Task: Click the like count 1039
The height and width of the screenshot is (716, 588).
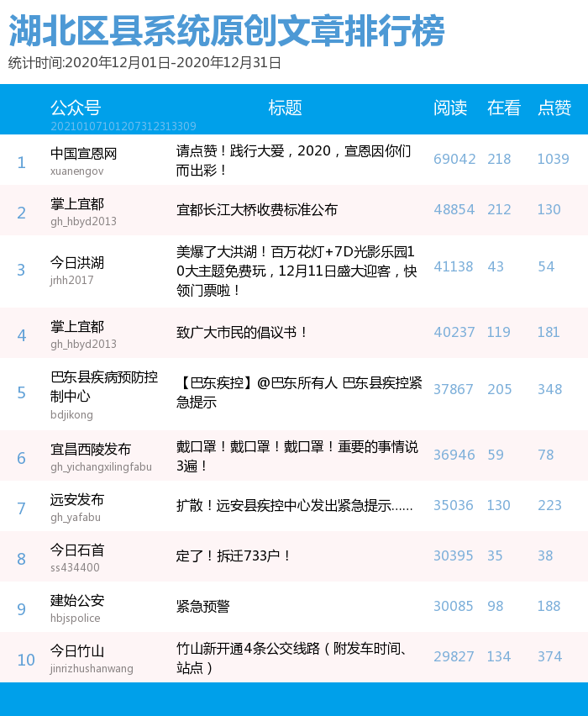Action: [553, 159]
